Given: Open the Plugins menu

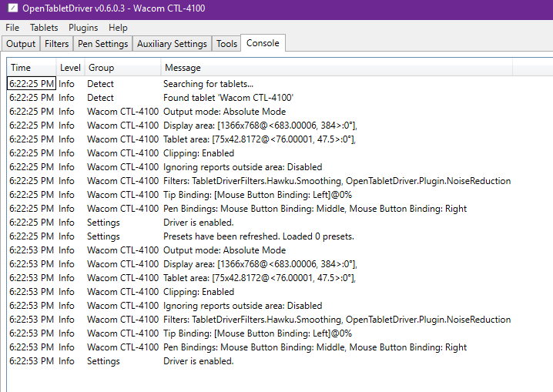Looking at the screenshot, I should pyautogui.click(x=83, y=28).
